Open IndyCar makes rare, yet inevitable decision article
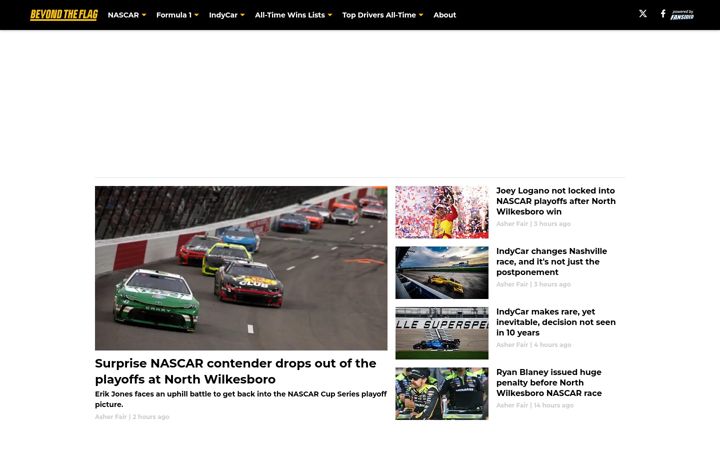Image resolution: width=720 pixels, height=450 pixels. pos(556,322)
